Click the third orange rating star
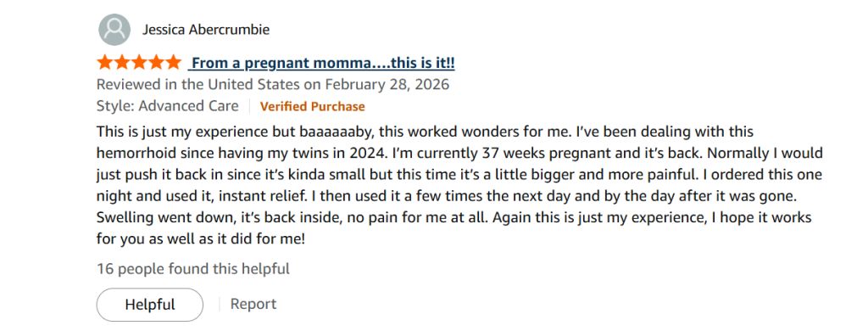The width and height of the screenshot is (868, 331). click(x=139, y=62)
